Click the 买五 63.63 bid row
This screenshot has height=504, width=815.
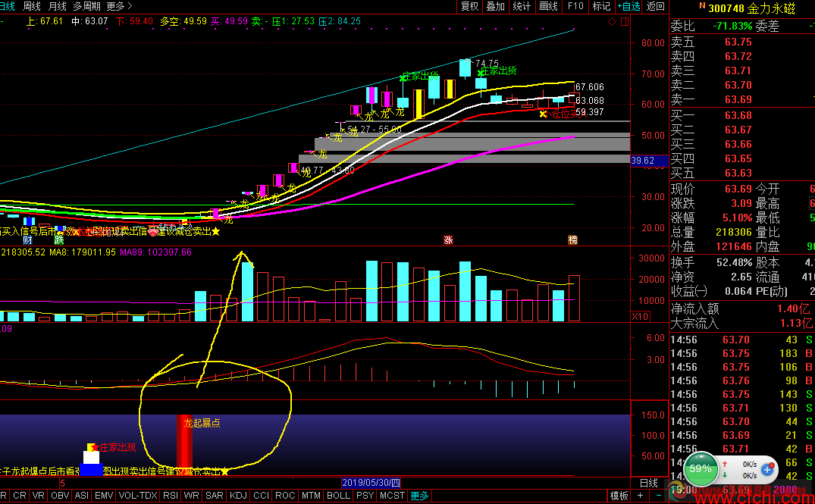pyautogui.click(x=741, y=173)
